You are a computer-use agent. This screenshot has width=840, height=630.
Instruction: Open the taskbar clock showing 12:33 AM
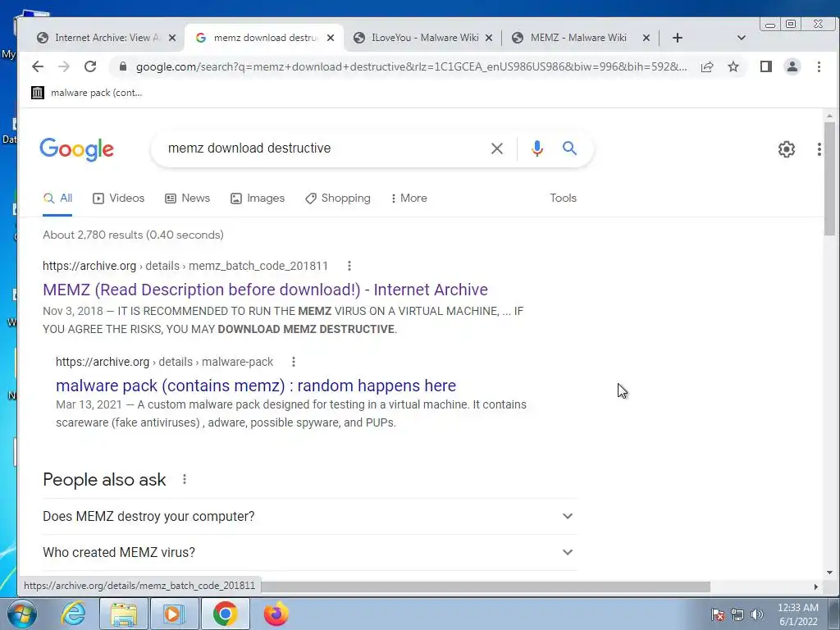pyautogui.click(x=797, y=614)
